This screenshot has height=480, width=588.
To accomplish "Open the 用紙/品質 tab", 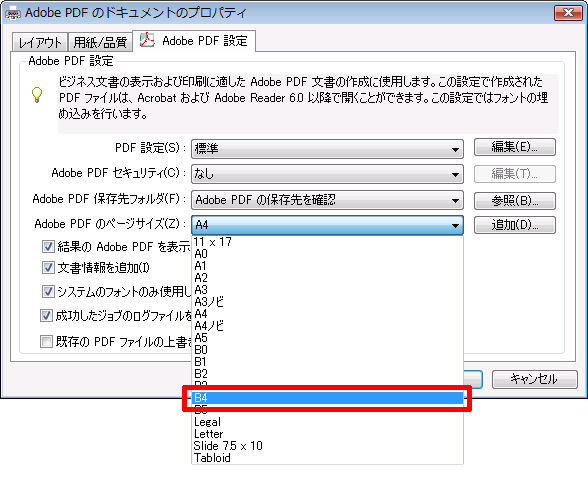I will click(x=100, y=42).
